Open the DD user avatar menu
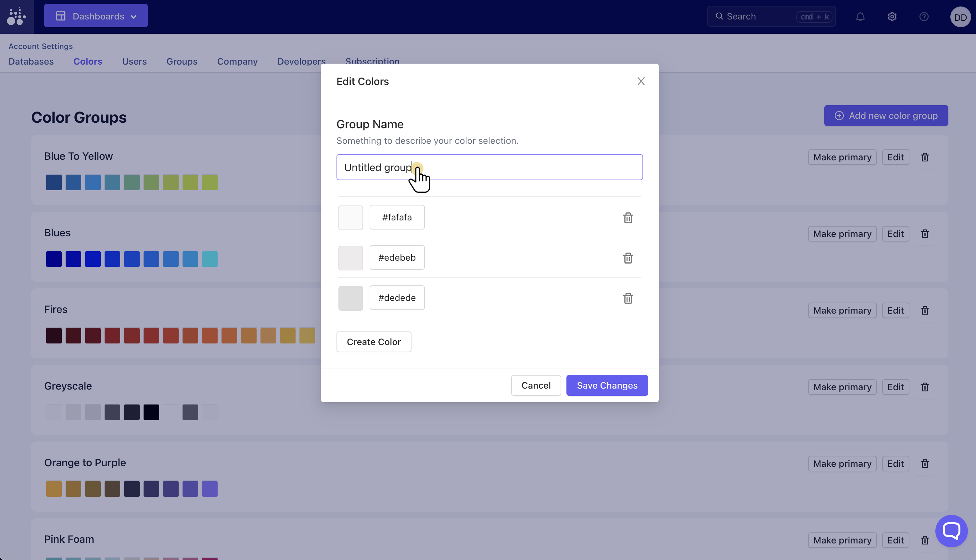 [960, 17]
